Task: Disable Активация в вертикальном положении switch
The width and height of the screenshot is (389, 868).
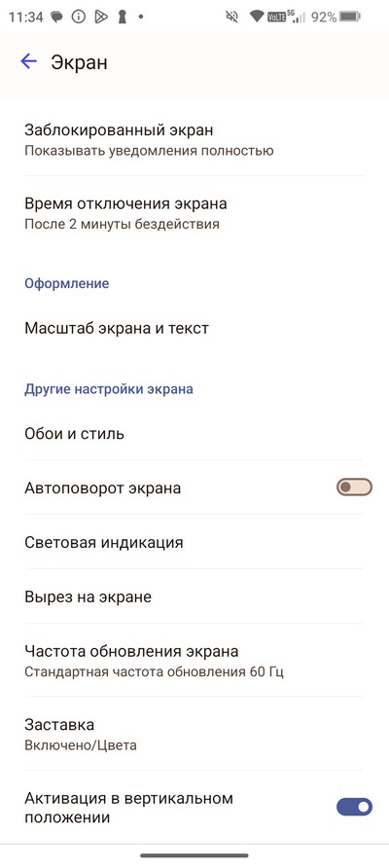Action: coord(354,807)
